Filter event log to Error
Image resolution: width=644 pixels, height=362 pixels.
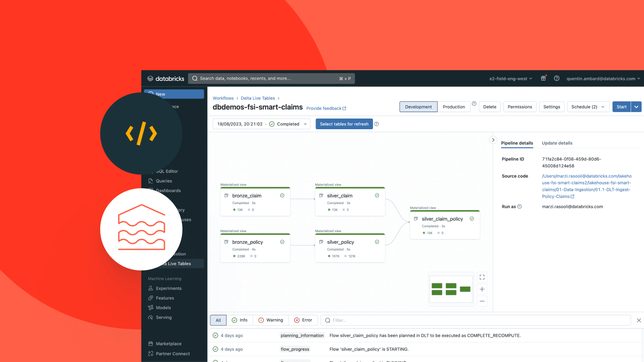[303, 320]
